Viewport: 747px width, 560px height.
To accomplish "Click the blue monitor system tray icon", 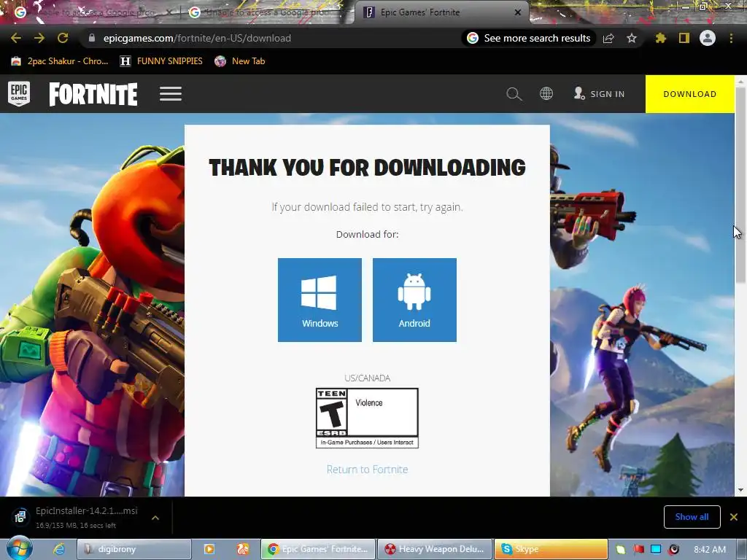I will click(x=656, y=550).
